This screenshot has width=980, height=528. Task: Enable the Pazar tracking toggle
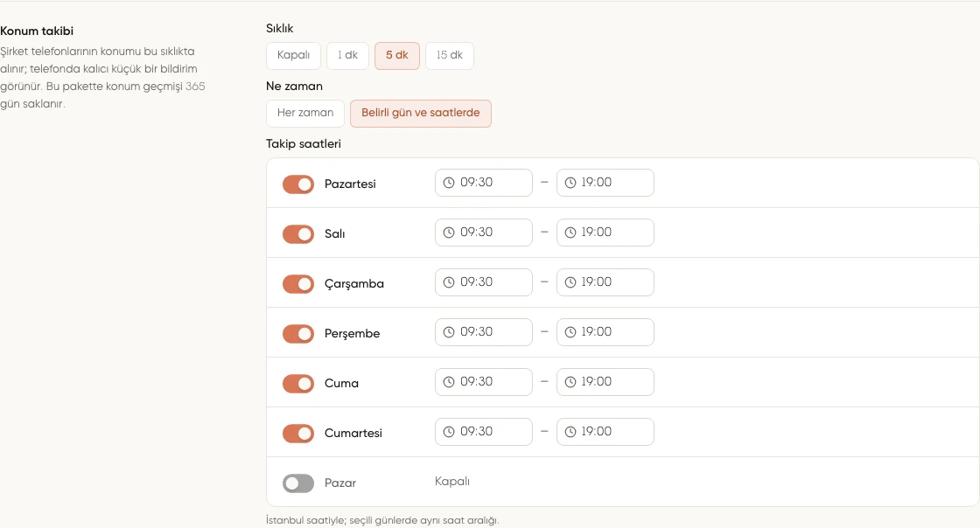(x=298, y=483)
